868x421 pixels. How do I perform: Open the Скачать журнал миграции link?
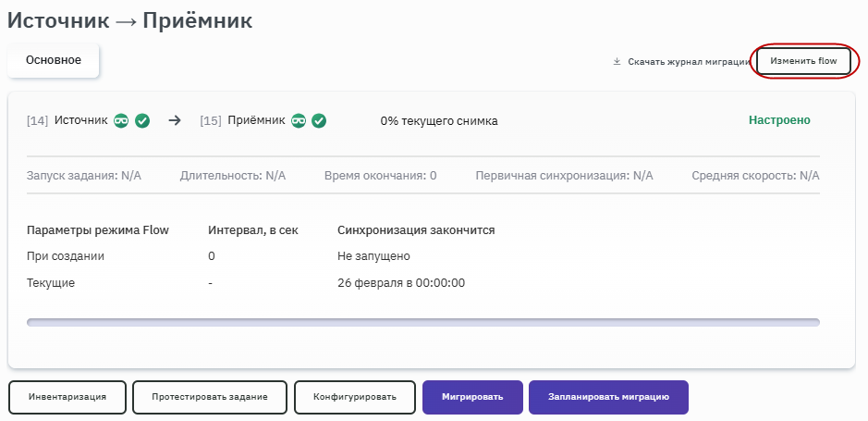pyautogui.click(x=688, y=63)
